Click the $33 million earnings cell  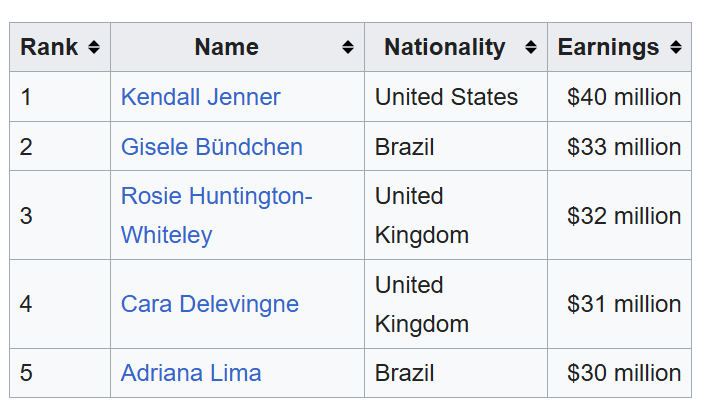(619, 146)
